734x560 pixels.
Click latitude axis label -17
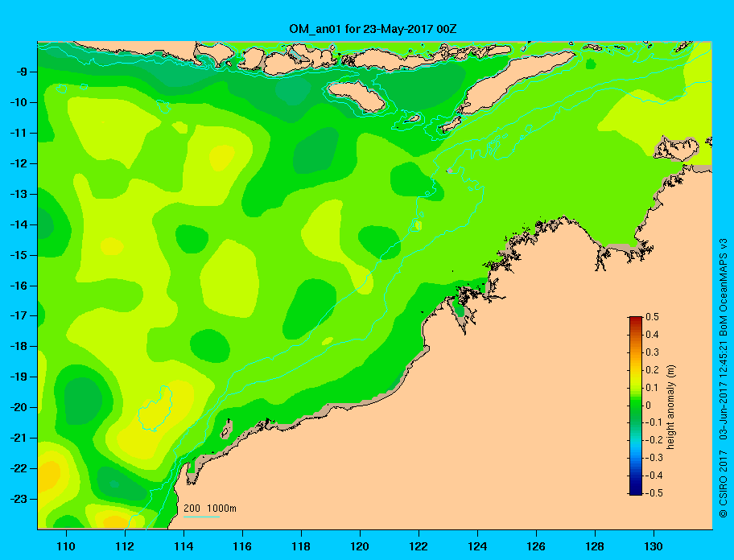tap(18, 315)
